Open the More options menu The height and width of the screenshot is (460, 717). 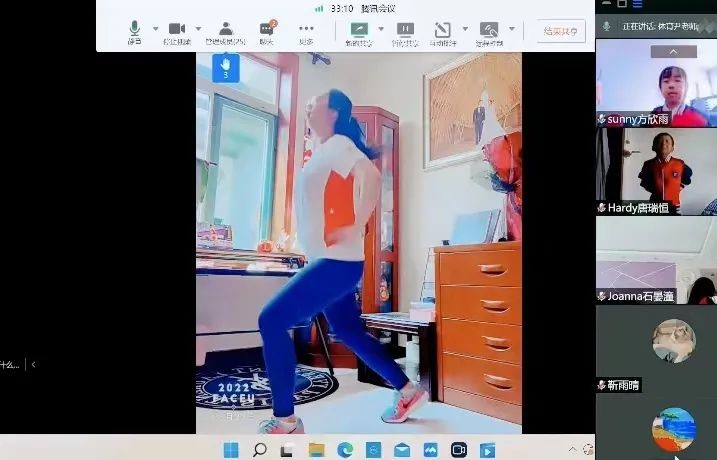pyautogui.click(x=306, y=31)
